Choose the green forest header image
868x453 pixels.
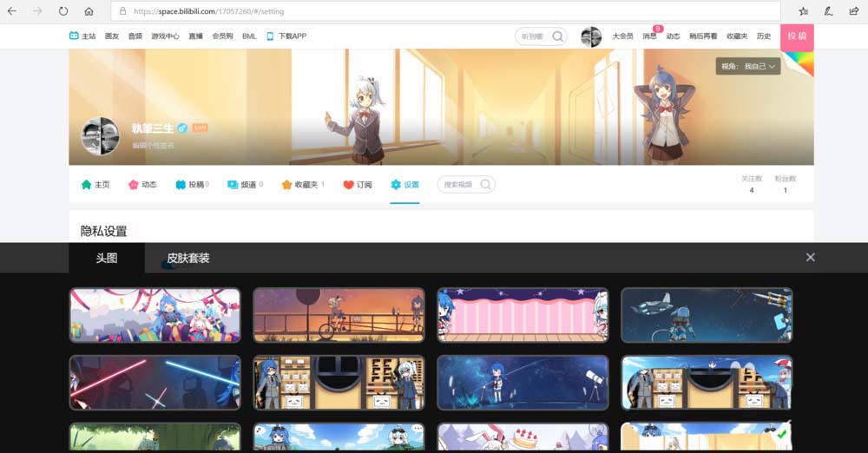tap(155, 437)
